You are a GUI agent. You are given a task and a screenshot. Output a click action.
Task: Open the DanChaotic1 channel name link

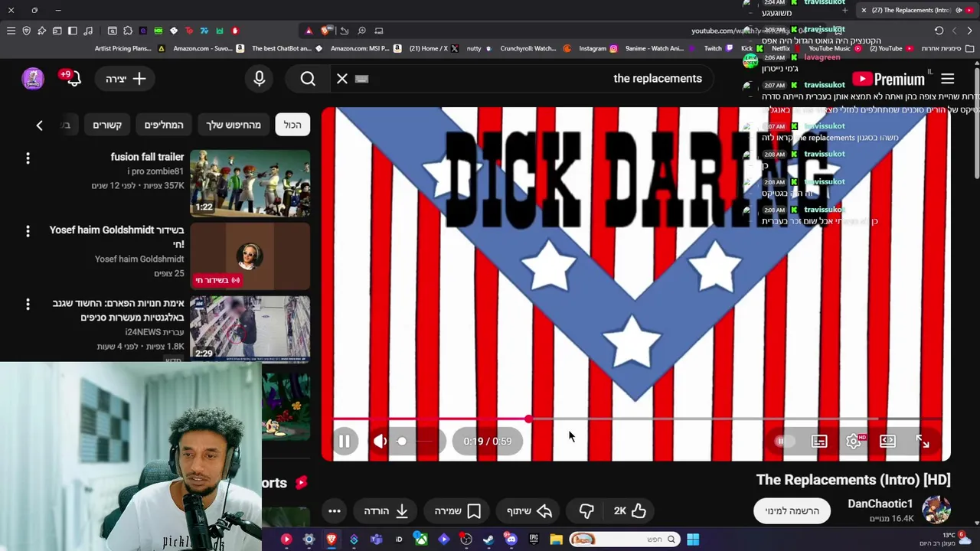[x=880, y=504]
